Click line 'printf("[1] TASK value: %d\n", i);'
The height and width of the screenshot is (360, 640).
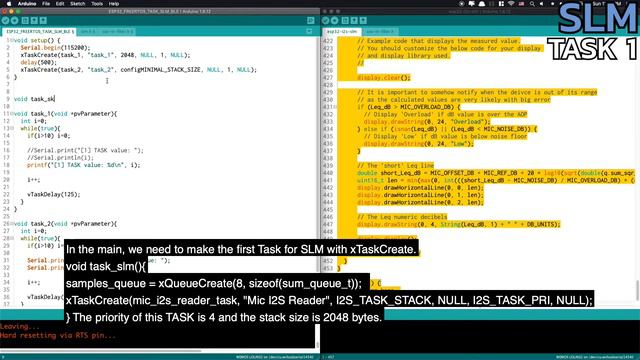[83, 165]
